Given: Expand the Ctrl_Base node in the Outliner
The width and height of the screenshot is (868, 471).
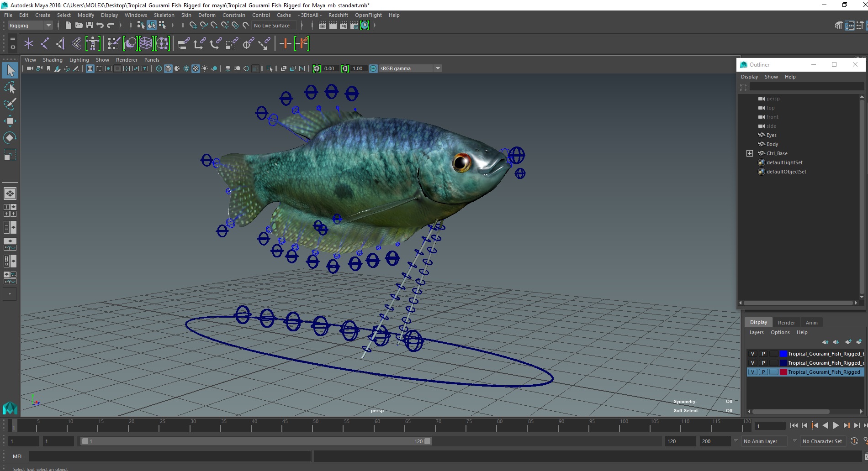Looking at the screenshot, I should click(750, 153).
